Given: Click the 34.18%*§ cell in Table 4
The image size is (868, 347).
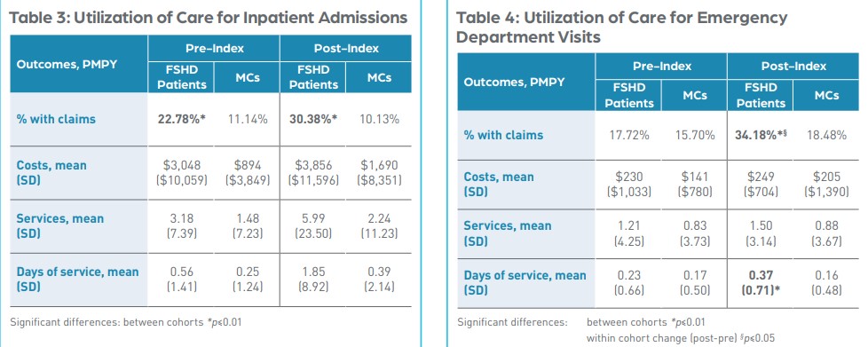Looking at the screenshot, I should tap(761, 135).
